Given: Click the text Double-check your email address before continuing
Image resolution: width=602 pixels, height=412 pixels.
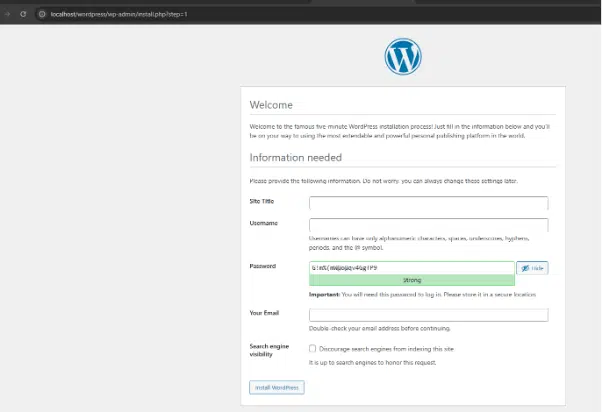Looking at the screenshot, I should coord(380,328).
